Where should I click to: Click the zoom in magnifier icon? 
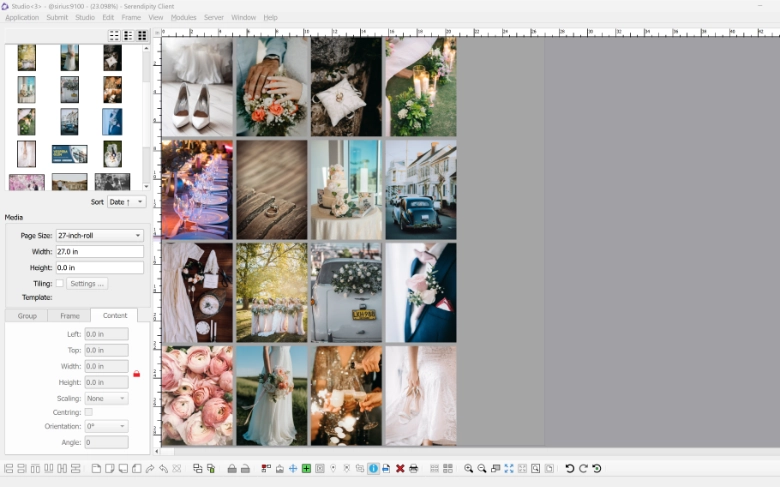click(469, 468)
